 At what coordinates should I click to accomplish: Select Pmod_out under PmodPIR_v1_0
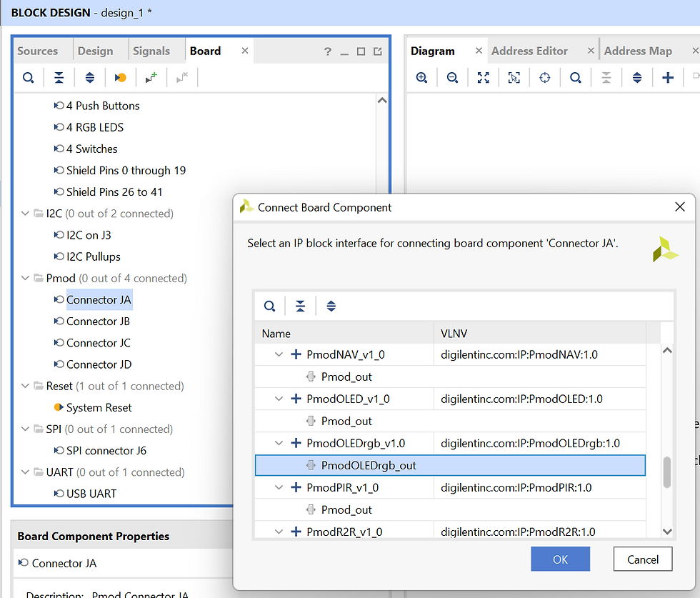(x=346, y=510)
